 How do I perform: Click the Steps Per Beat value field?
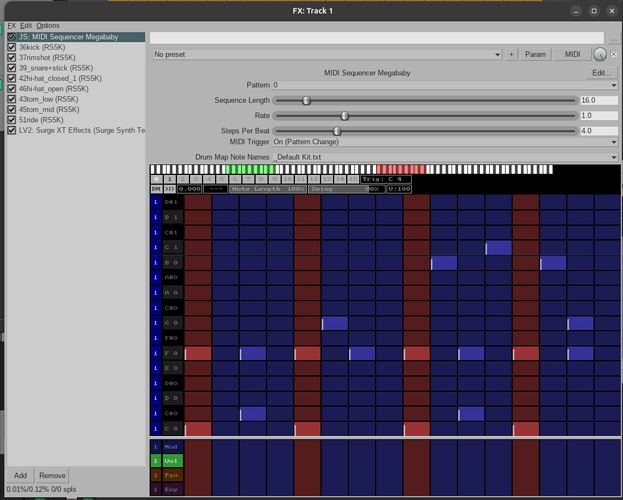tap(597, 130)
